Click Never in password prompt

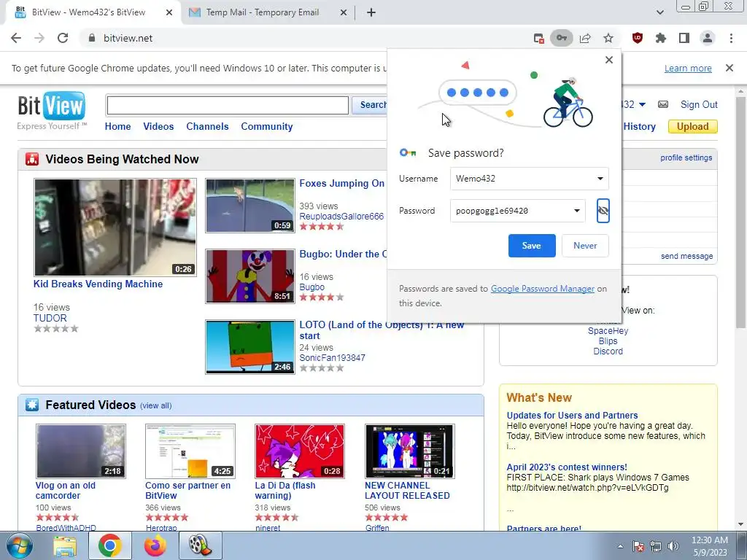click(x=585, y=246)
